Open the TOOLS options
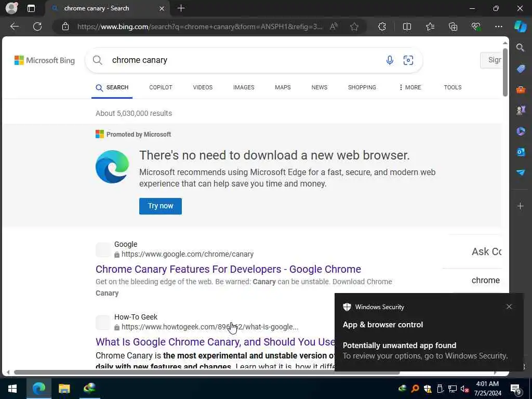Screen dimensions: 532x399 453,87
